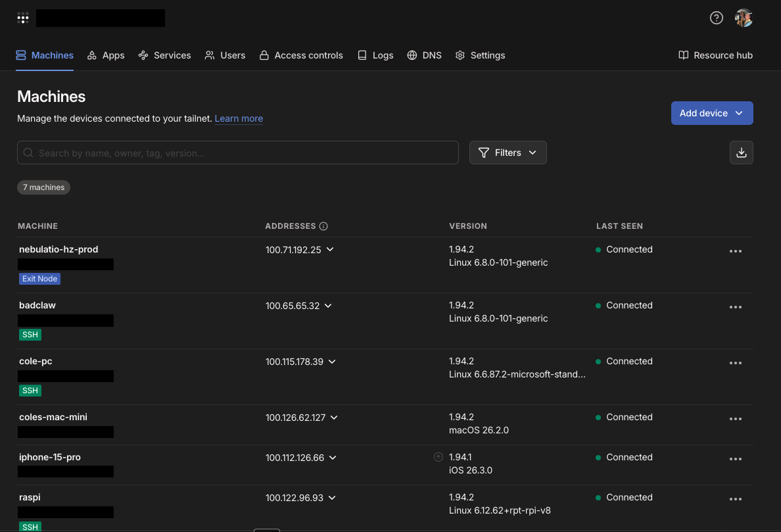
Task: Open the three-dot menu for badclaw
Action: (736, 306)
